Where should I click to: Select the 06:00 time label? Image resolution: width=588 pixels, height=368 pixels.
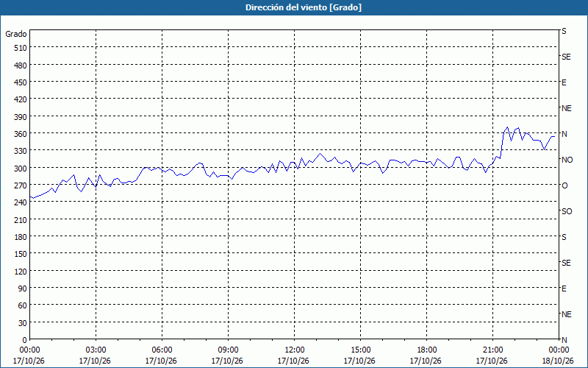pyautogui.click(x=162, y=350)
